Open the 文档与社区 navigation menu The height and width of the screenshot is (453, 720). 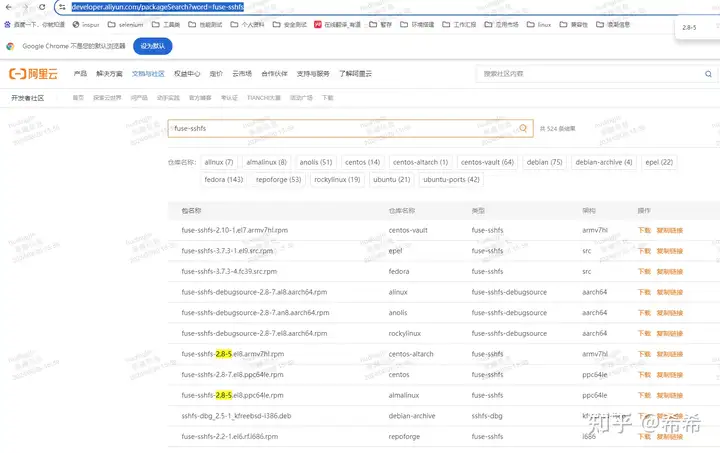(148, 73)
